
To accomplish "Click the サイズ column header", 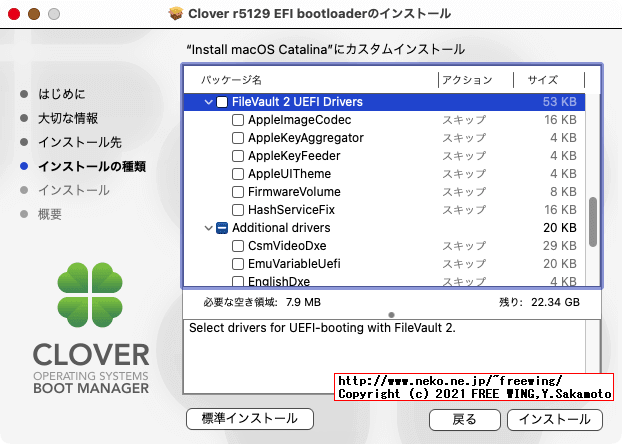I will [543, 80].
